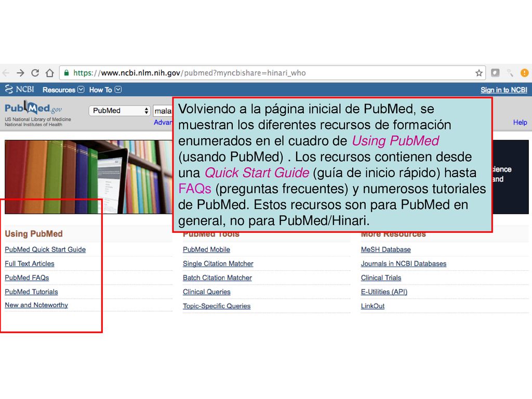The height and width of the screenshot is (399, 532).
Task: Click the NCBI logo
Action: [20, 89]
